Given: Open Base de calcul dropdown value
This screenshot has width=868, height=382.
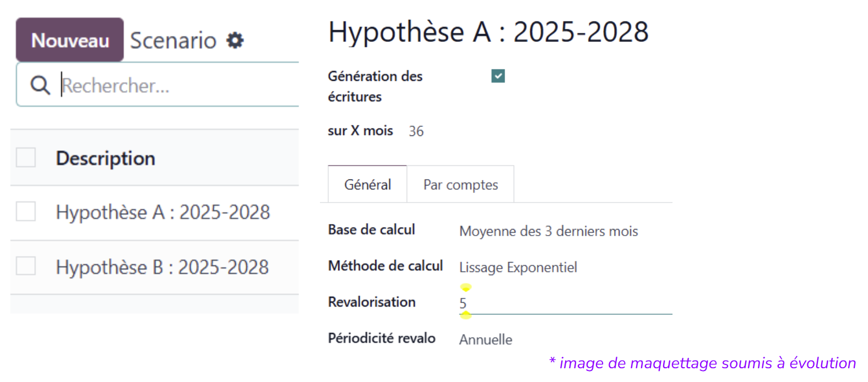Looking at the screenshot, I should (549, 231).
